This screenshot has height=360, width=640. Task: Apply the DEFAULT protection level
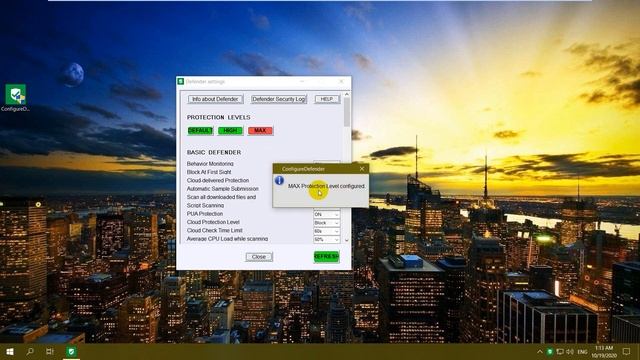(x=200, y=131)
